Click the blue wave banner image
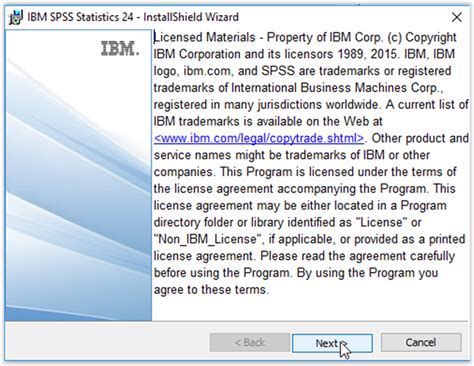This screenshot has width=474, height=366. coord(78,175)
